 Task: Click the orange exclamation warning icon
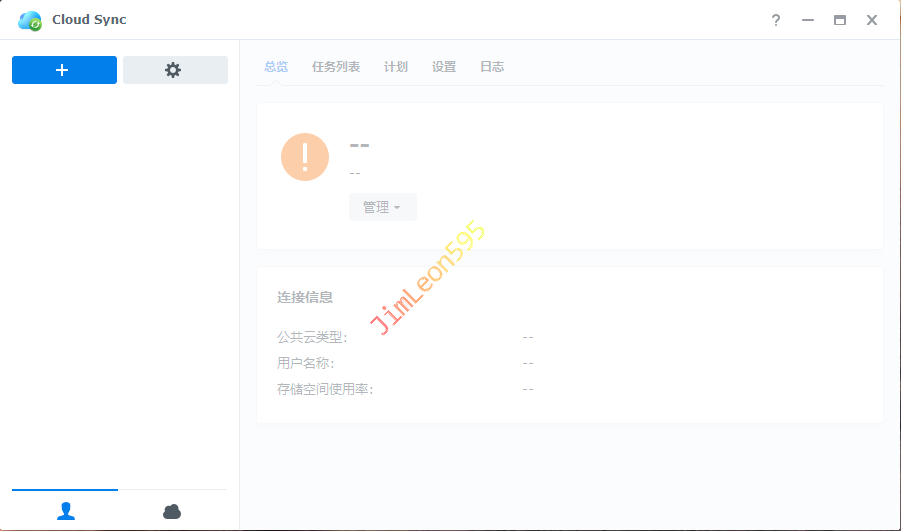coord(305,157)
